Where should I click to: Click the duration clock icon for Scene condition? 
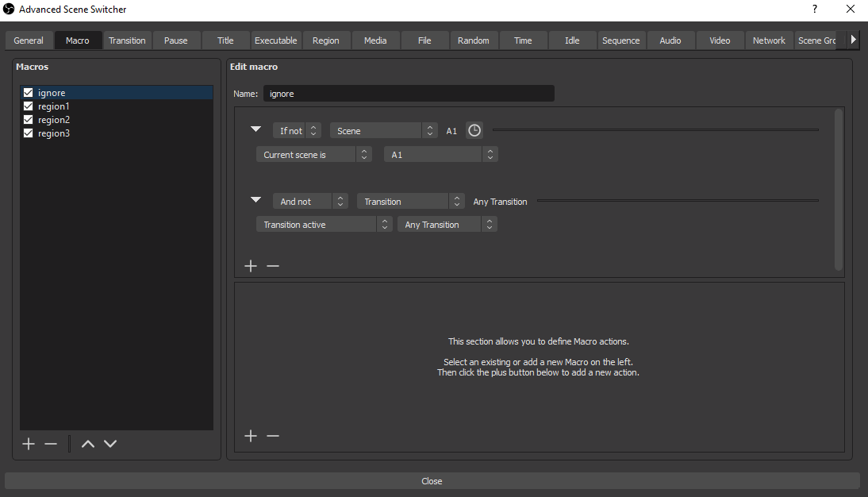click(x=474, y=131)
